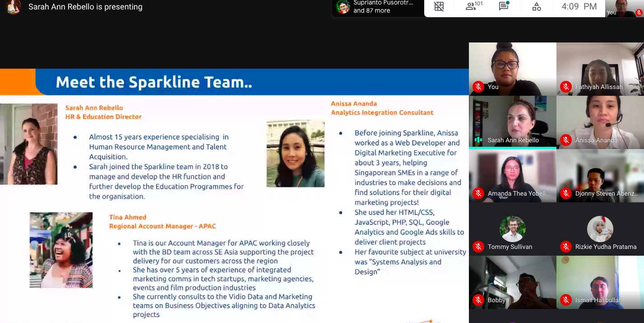Viewport: 644px width, 323px height.
Task: Click the muted mic icon on the large You tile
Action: [x=478, y=87]
